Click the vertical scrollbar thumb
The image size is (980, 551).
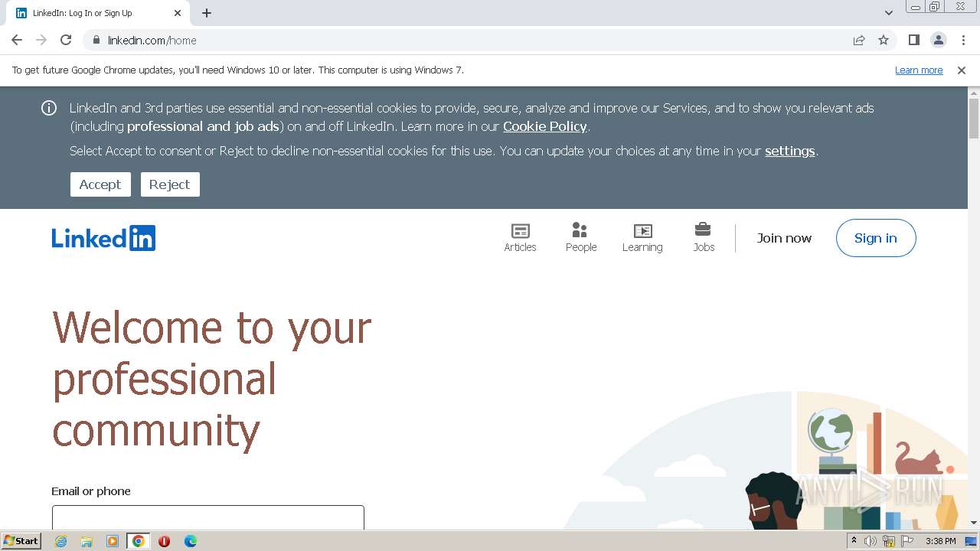tap(974, 119)
